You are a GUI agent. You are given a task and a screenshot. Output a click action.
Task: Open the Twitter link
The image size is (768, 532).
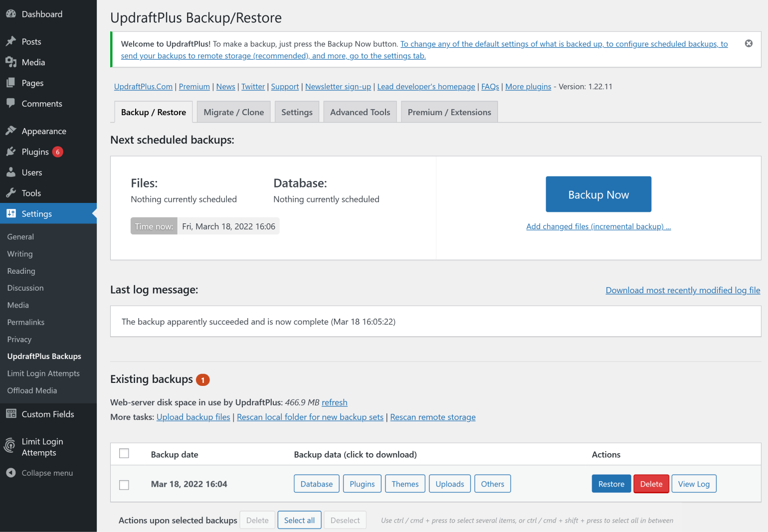pos(253,86)
